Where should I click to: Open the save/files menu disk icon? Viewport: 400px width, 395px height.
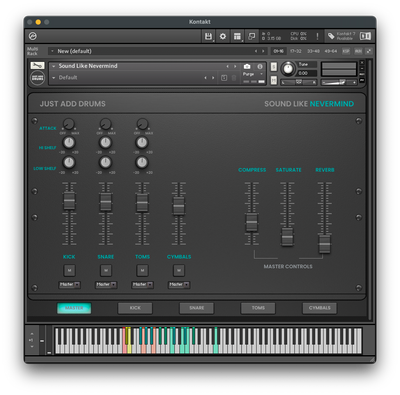coord(208,36)
